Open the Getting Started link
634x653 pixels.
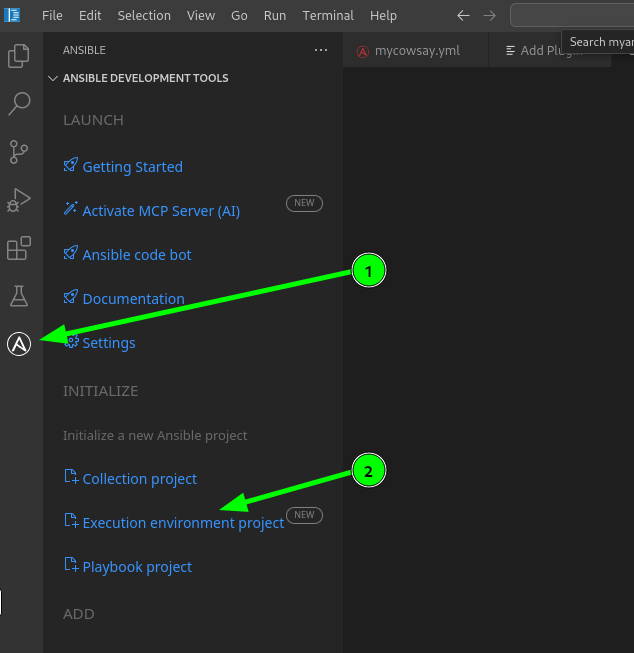click(x=132, y=167)
